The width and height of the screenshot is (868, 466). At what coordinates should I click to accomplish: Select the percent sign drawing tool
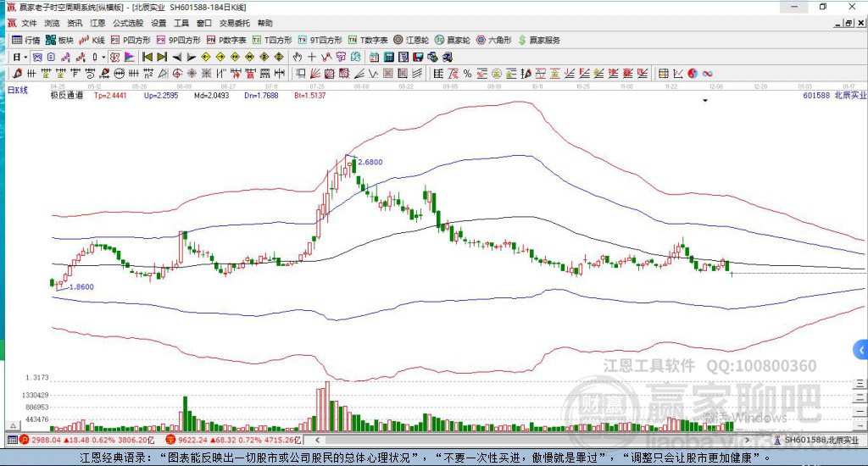tap(467, 74)
